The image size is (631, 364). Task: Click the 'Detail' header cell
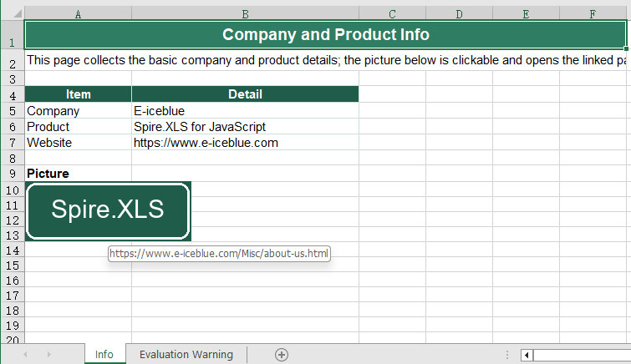point(245,94)
